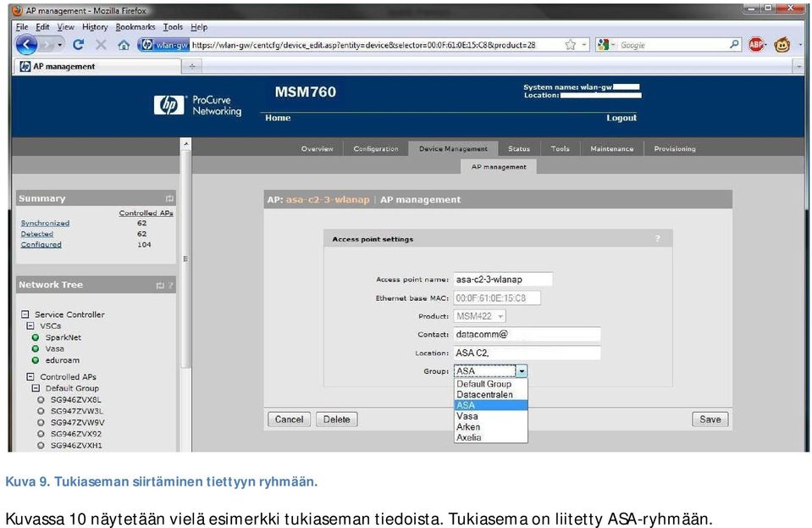Switch to the Overview tab

[x=317, y=148]
